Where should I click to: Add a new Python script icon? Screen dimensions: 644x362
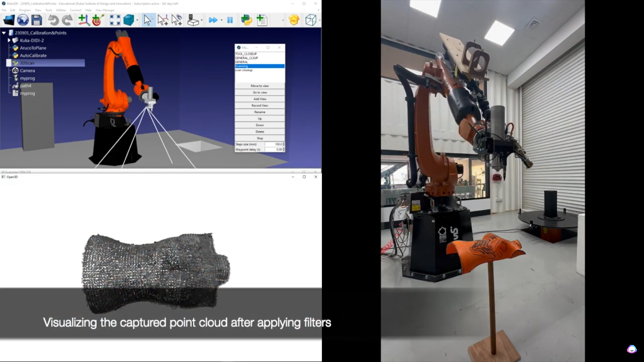(247, 20)
